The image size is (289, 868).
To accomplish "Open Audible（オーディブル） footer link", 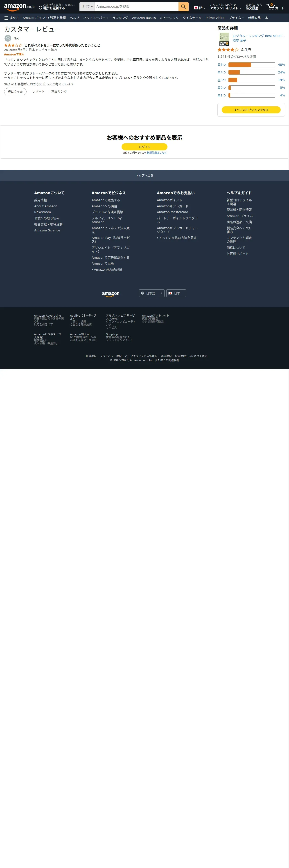I will (x=83, y=317).
